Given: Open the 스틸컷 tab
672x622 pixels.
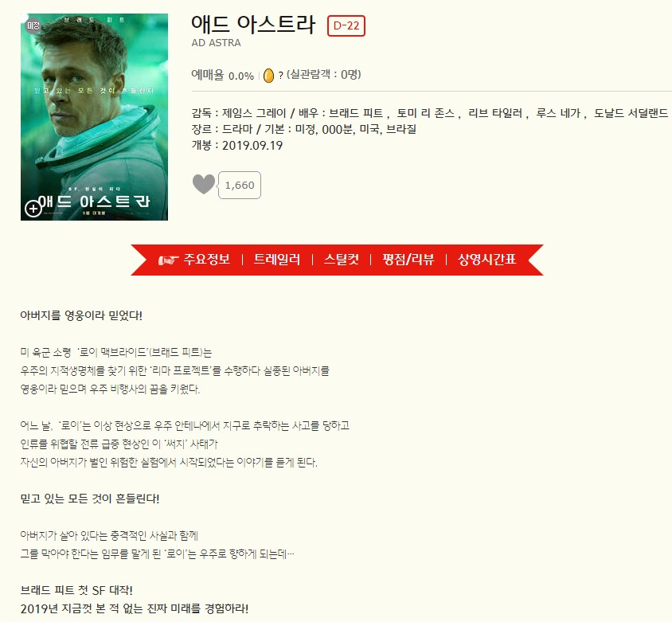Looking at the screenshot, I should 341,260.
